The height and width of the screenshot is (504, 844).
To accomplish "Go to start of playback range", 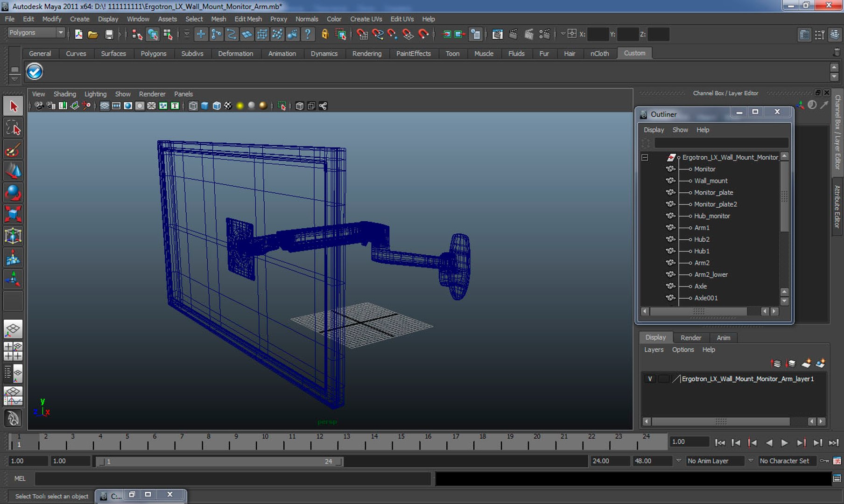I will click(x=720, y=442).
